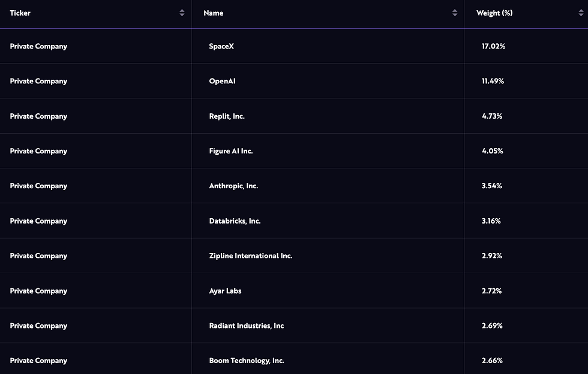
Task: Click Private Company ticker in the SpaceX row
Action: pos(38,47)
